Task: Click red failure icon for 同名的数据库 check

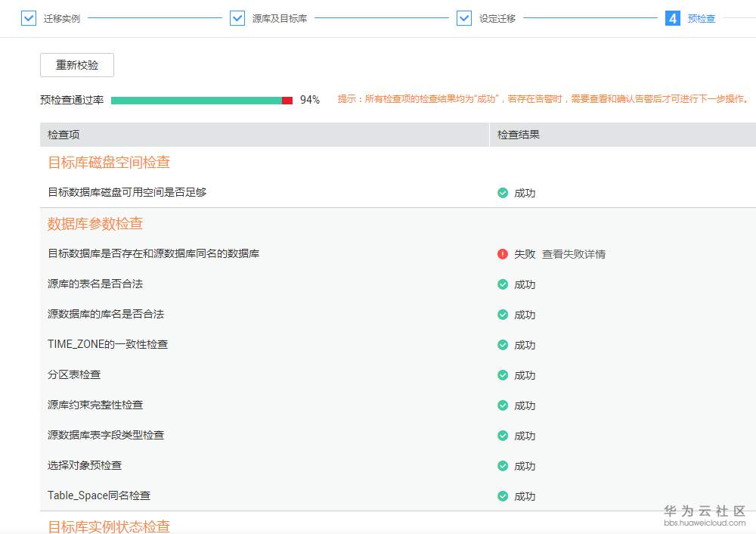Action: [x=503, y=253]
